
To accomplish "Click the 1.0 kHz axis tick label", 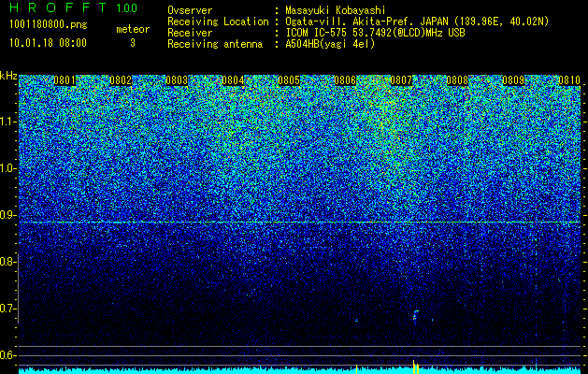I will click(7, 168).
